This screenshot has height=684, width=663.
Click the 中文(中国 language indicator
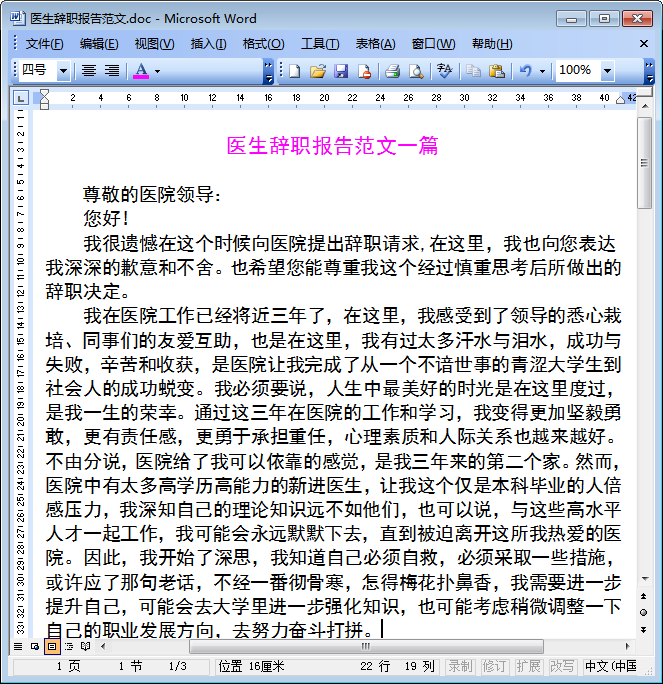coord(610,666)
